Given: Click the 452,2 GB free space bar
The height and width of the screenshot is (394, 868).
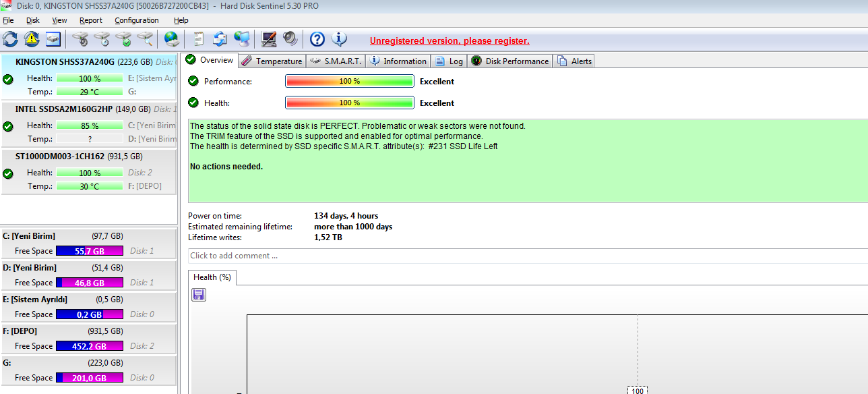Looking at the screenshot, I should [90, 346].
